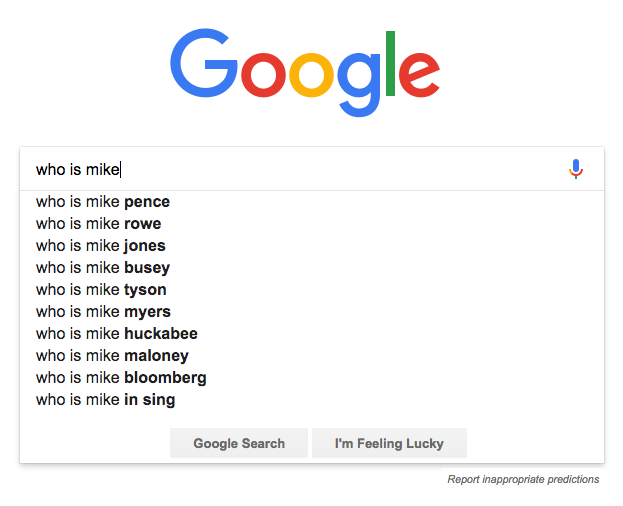Viewport: 623px width, 506px height.
Task: Pick the 'who is mike busey' suggestion
Action: coord(312,268)
